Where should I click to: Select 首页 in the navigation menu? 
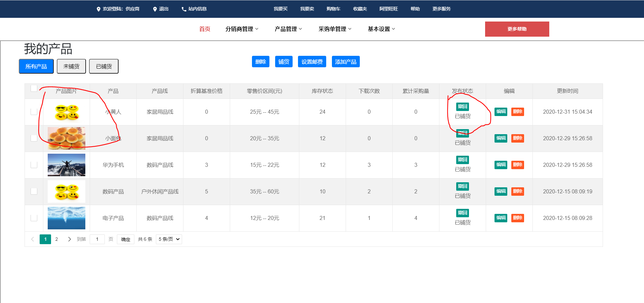pyautogui.click(x=204, y=29)
